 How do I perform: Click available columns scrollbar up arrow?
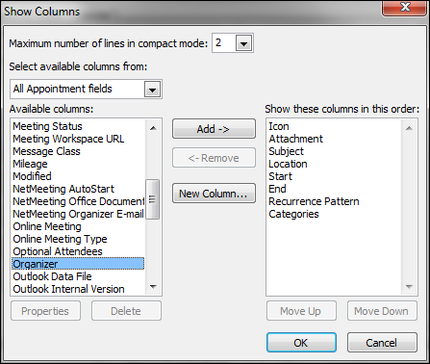[x=153, y=128]
